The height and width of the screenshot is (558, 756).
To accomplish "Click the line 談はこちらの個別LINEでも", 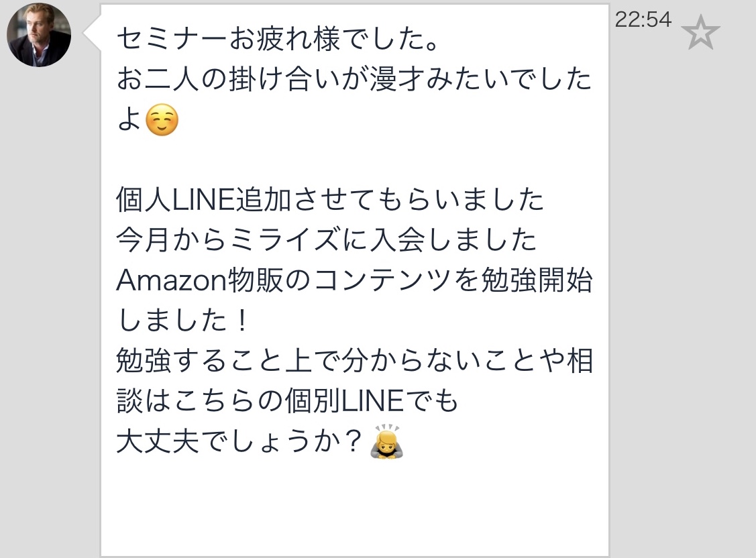I will point(287,400).
